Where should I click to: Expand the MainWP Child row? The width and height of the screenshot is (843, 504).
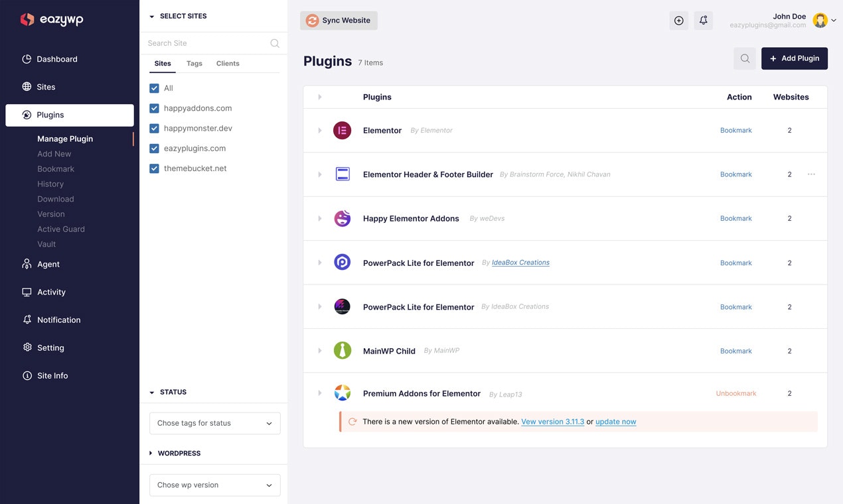pyautogui.click(x=319, y=351)
